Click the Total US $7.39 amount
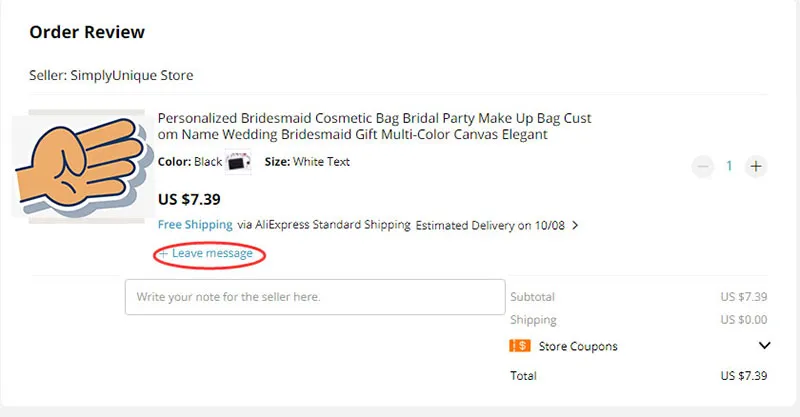800x417 pixels. [x=744, y=376]
